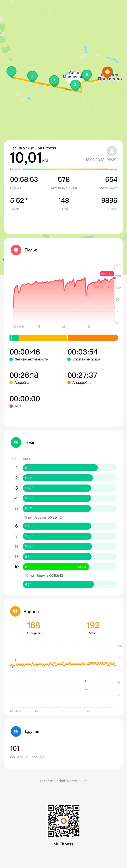Click the orange Каденс footsteps icon
127x868 pixels.
tap(15, 611)
